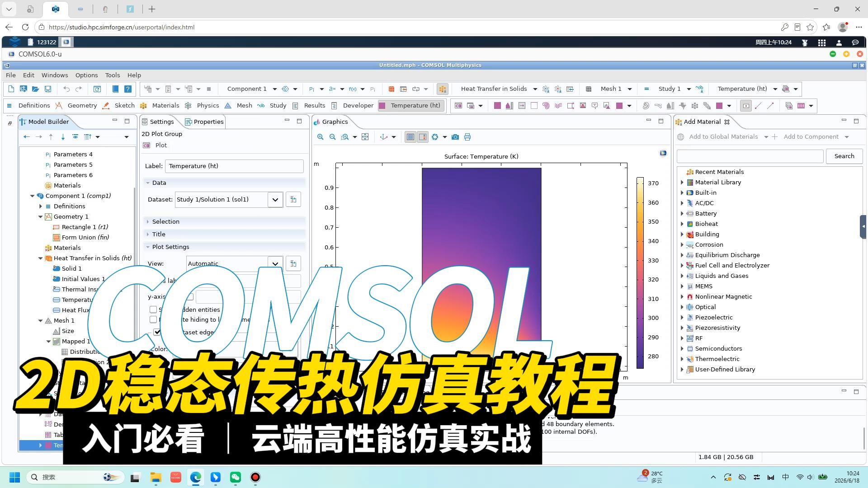Viewport: 868px width, 488px height.
Task: Click WeChat icon in Windows taskbar
Action: [236, 477]
